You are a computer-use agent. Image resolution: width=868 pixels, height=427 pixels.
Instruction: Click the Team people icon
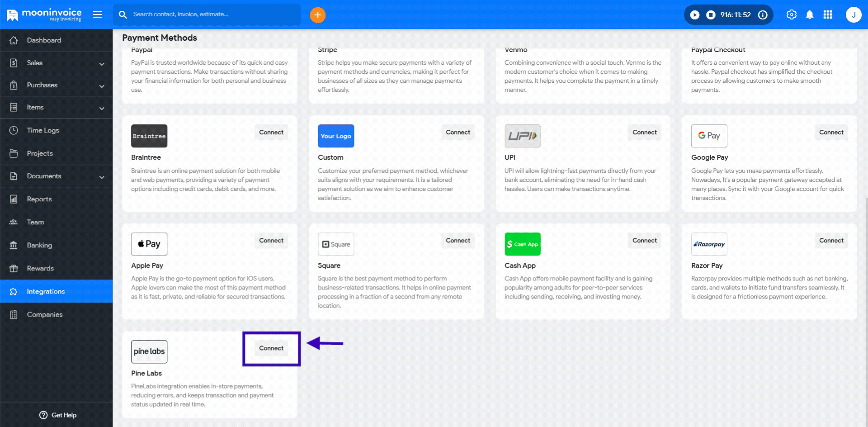point(14,222)
